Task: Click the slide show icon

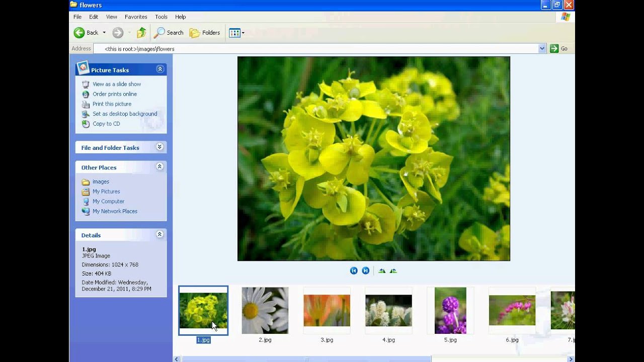Action: pos(86,84)
